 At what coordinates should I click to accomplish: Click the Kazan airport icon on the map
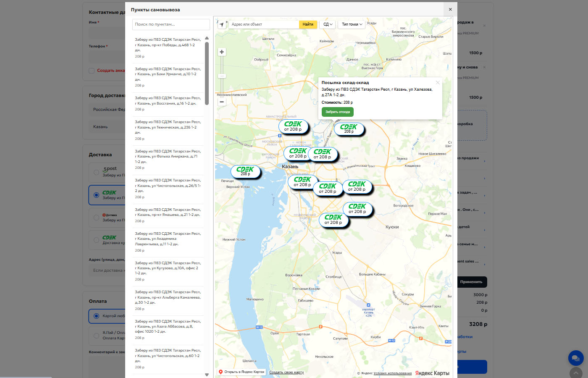368,305
